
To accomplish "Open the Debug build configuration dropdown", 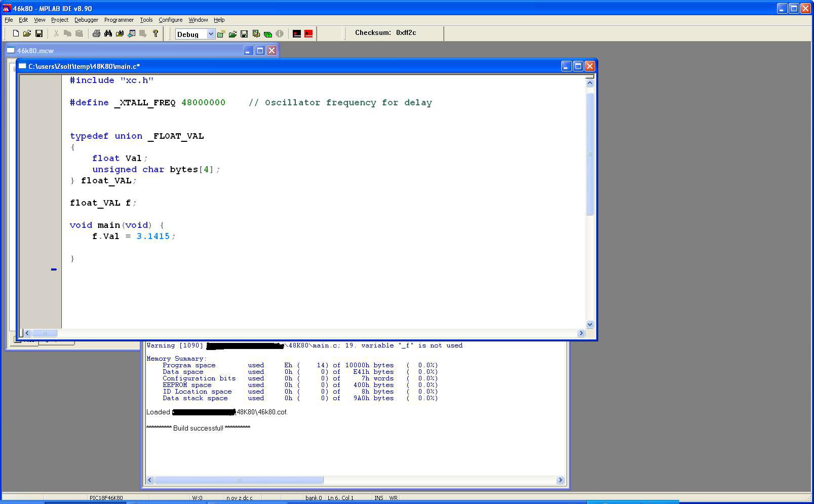I will coord(211,34).
